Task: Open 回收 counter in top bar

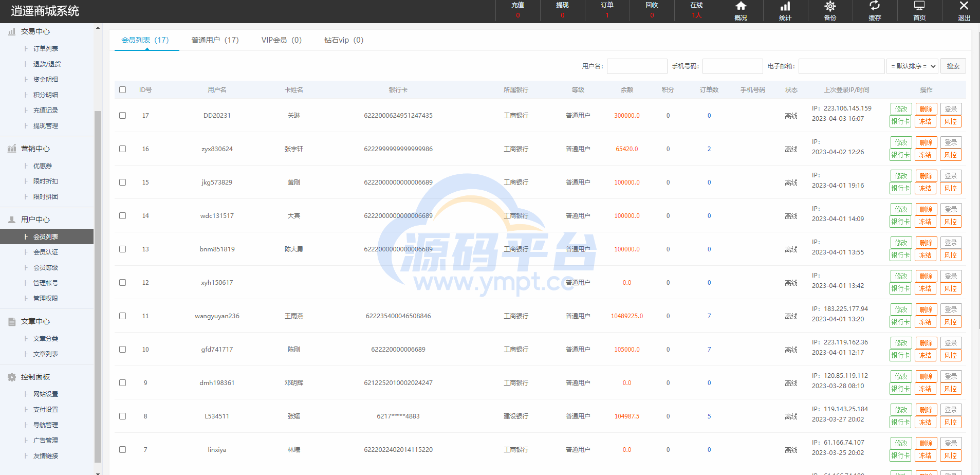Action: [x=652, y=10]
